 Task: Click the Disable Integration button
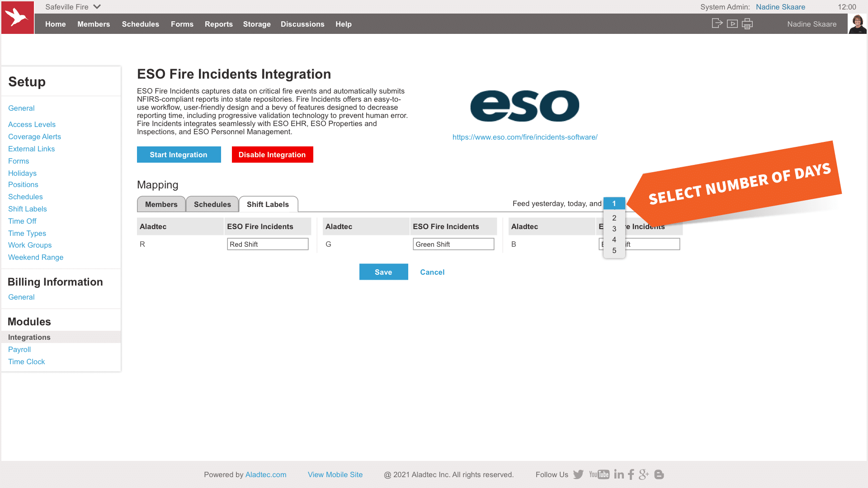tap(272, 155)
